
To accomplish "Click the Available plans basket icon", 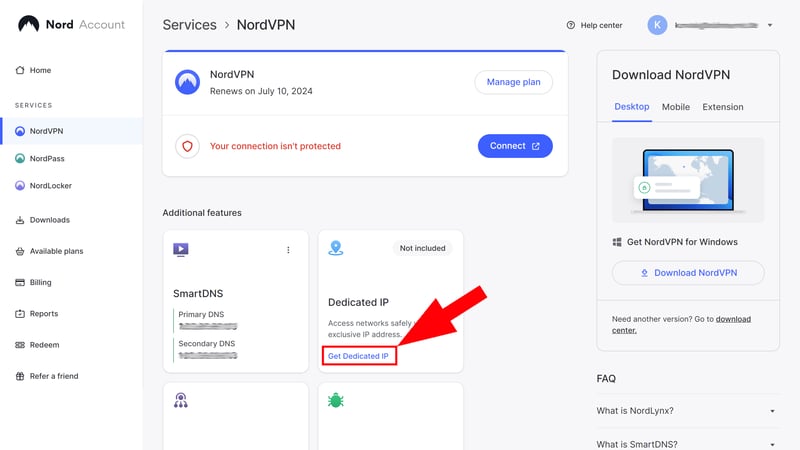I will (x=20, y=251).
